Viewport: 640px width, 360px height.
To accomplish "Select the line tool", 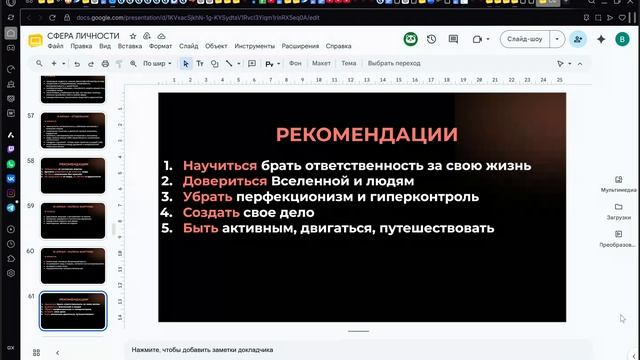I will pos(229,64).
